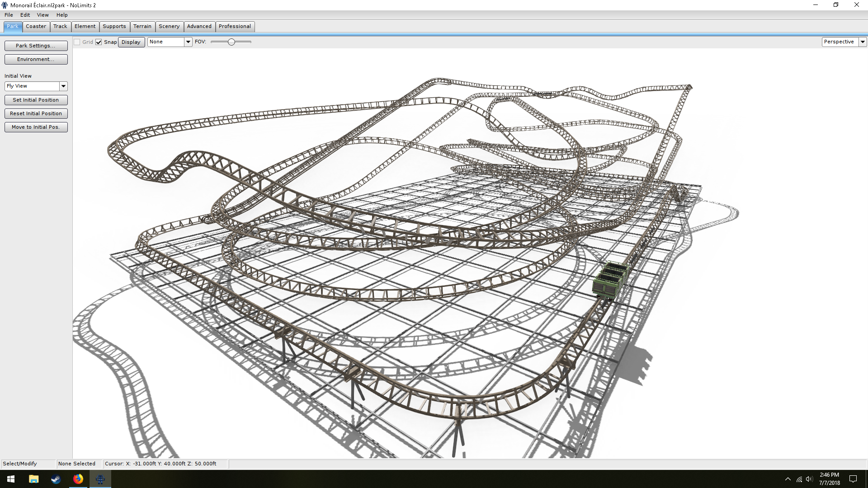Uncheck the Snap checkbox
This screenshot has width=868, height=488.
tap(99, 42)
